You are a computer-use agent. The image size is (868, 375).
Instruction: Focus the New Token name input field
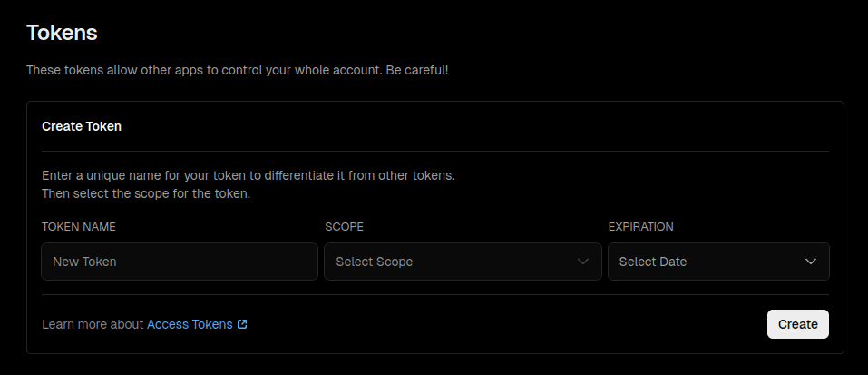tap(180, 262)
